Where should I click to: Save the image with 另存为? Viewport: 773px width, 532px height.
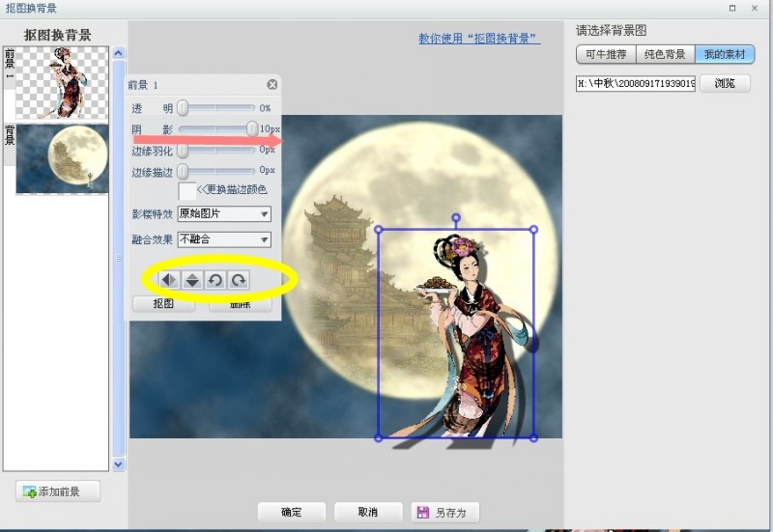444,513
